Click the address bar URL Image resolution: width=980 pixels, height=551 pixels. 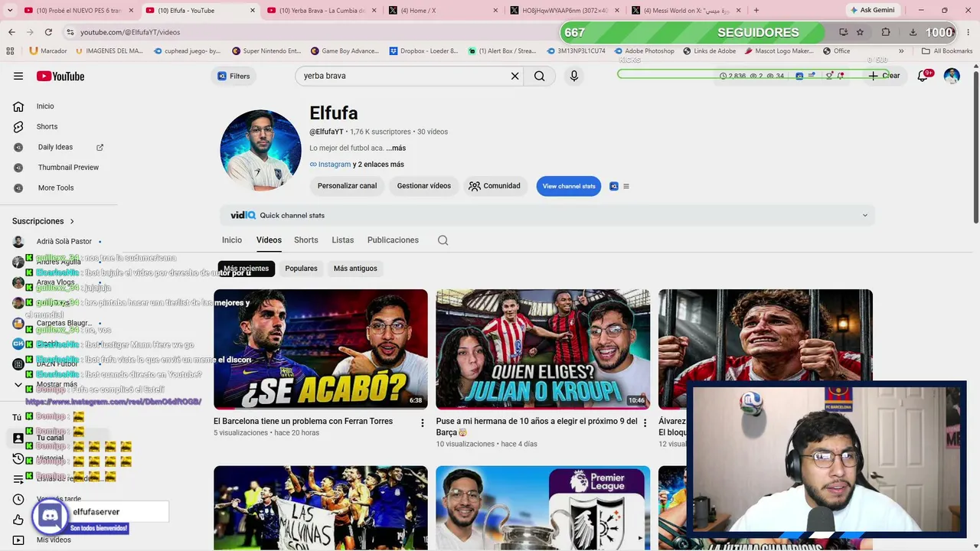tap(130, 32)
